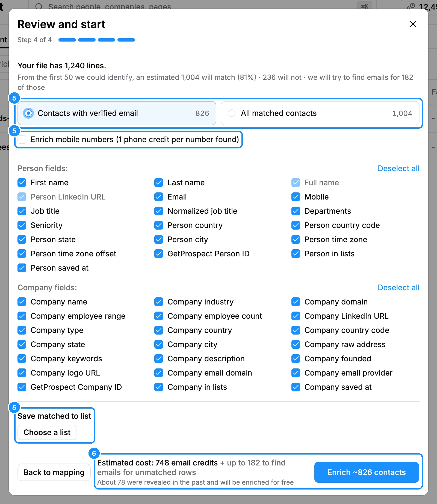437x504 pixels.
Task: Uncheck Normalized job title
Action: (159, 211)
